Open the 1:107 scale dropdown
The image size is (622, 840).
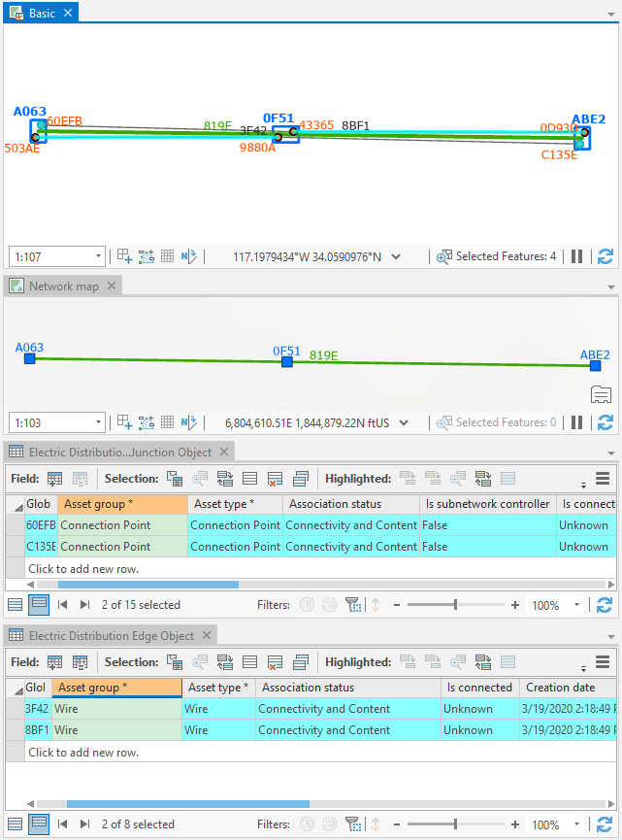(x=99, y=256)
